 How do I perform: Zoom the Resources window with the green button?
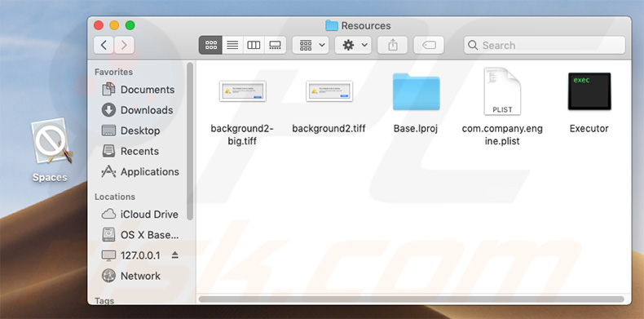[x=130, y=25]
